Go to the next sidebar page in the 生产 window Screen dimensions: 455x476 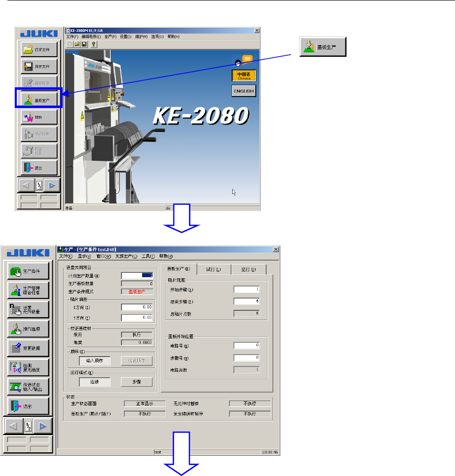[x=42, y=426]
